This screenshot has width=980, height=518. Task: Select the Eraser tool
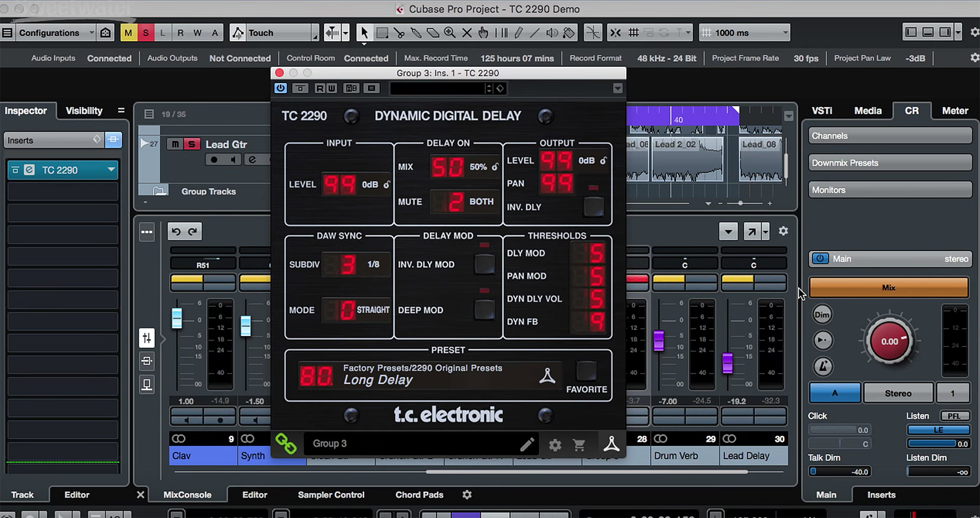point(433,33)
